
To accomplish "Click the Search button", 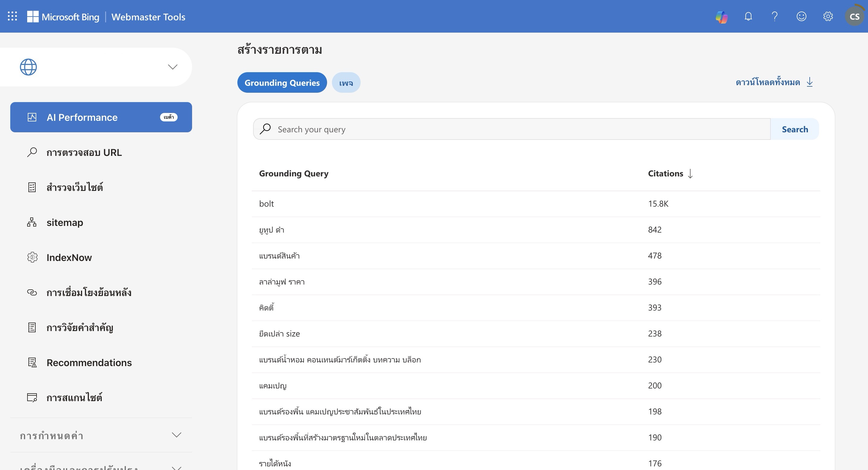I will [x=795, y=129].
